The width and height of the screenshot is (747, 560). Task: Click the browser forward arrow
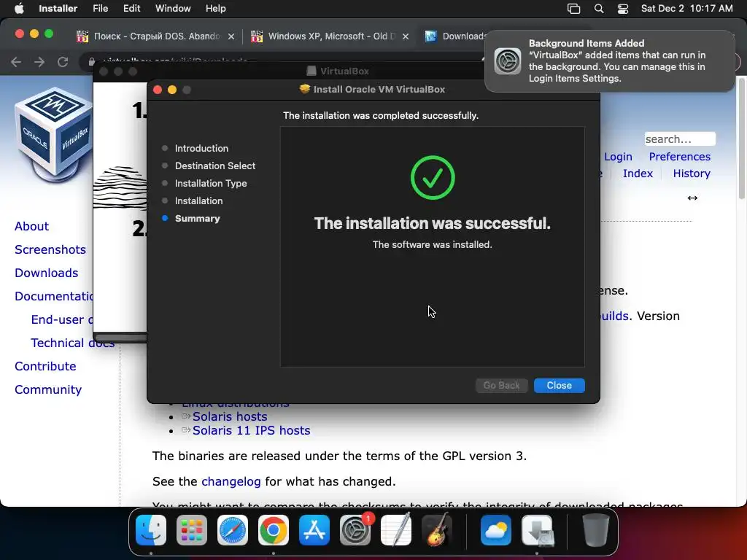(x=39, y=62)
